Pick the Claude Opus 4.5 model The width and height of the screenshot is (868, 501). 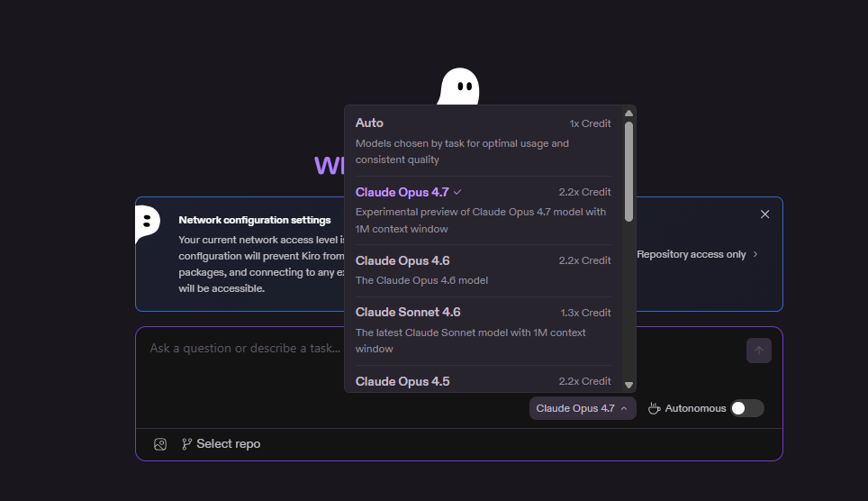pos(484,381)
